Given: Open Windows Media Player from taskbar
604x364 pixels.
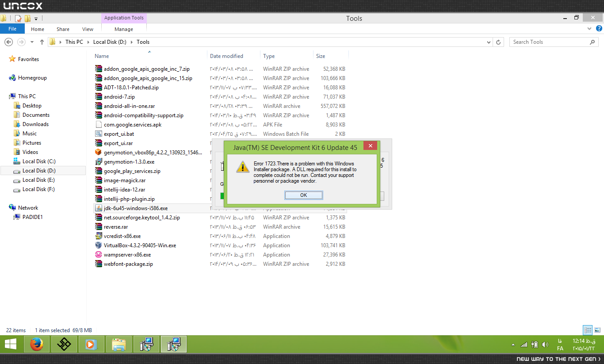Looking at the screenshot, I should 92,344.
